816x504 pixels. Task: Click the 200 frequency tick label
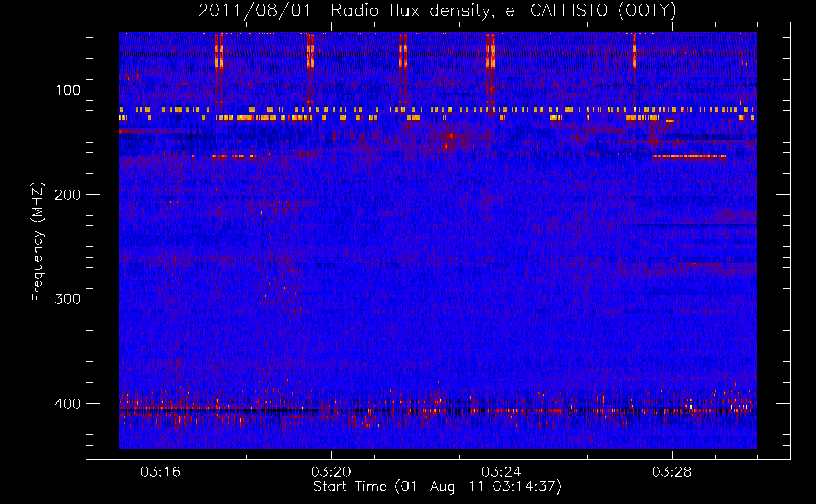coord(68,195)
